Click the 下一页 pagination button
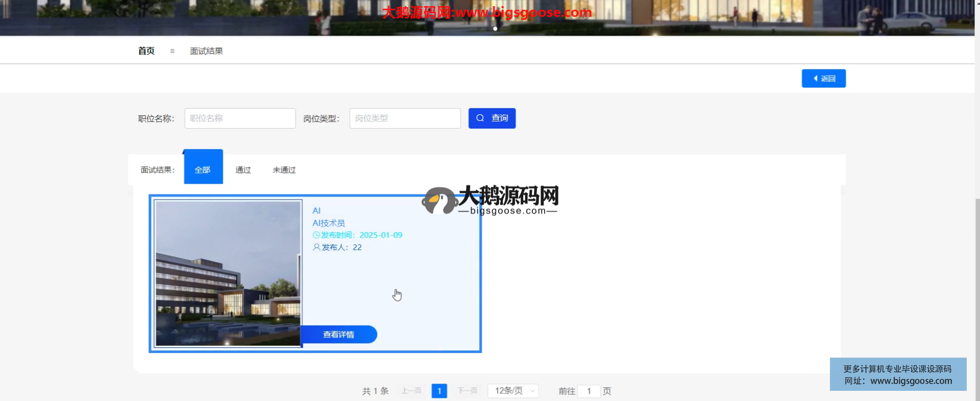The height and width of the screenshot is (401, 980). coord(467,391)
